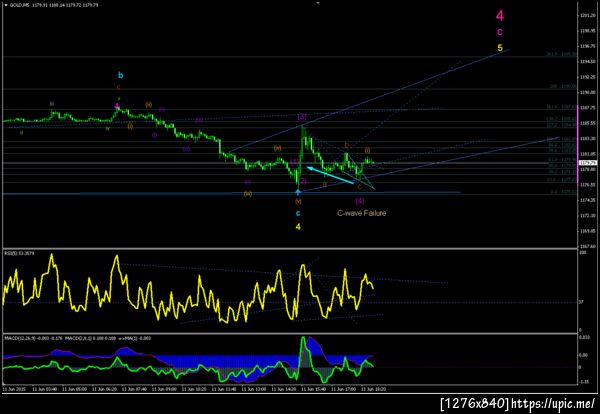The height and width of the screenshot is (414, 600).
Task: Click the chart shift triangle on top edge
Action: pyautogui.click(x=318, y=3)
